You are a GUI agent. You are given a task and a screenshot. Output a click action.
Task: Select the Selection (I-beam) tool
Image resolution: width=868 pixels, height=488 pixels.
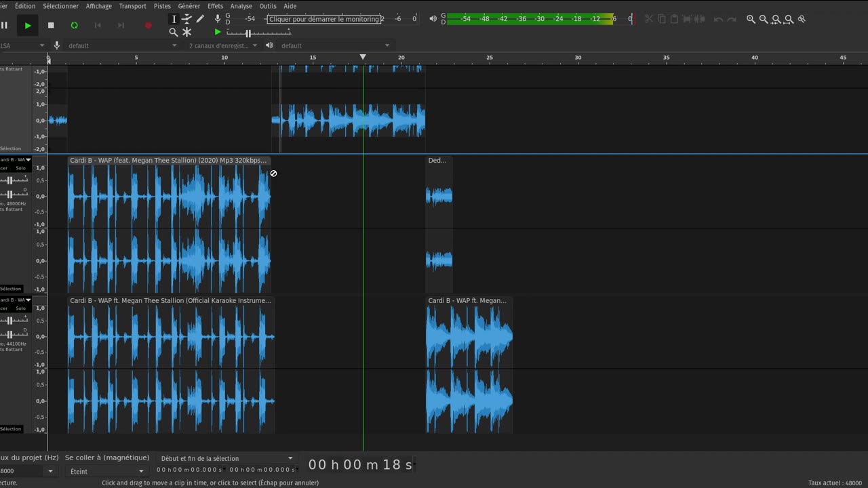174,19
